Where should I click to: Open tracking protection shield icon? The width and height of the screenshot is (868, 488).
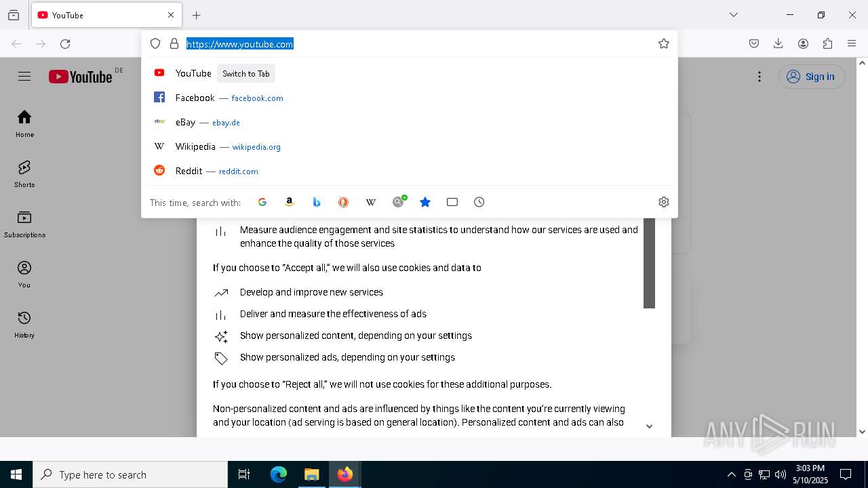[x=155, y=43]
